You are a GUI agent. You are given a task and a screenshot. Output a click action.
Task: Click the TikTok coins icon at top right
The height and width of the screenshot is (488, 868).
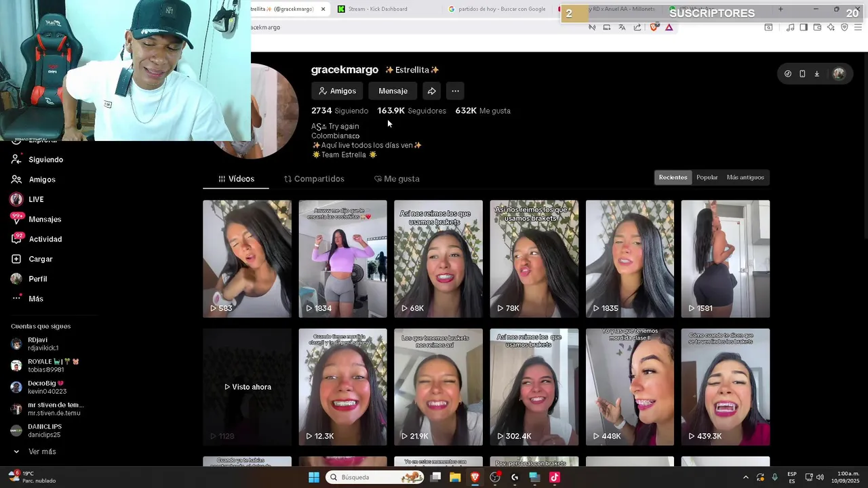pyautogui.click(x=787, y=74)
